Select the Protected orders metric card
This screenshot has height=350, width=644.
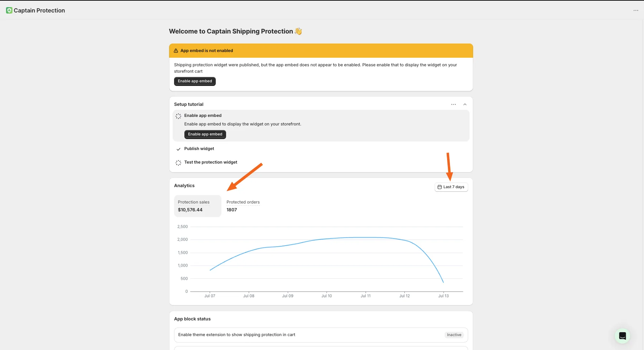243,206
